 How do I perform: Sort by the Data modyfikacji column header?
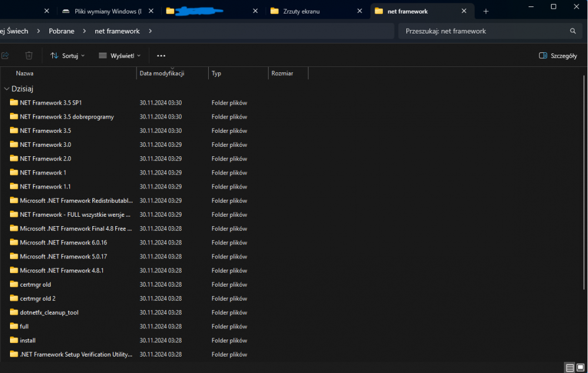click(162, 73)
